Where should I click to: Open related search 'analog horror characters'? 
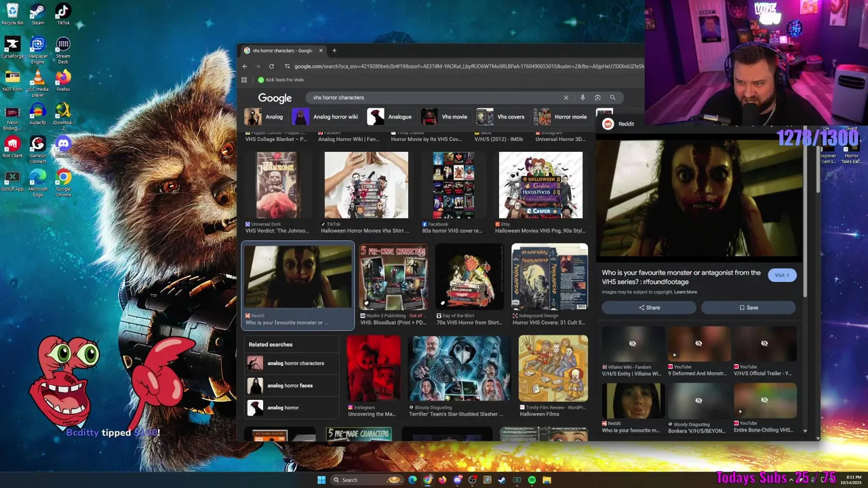(292, 363)
